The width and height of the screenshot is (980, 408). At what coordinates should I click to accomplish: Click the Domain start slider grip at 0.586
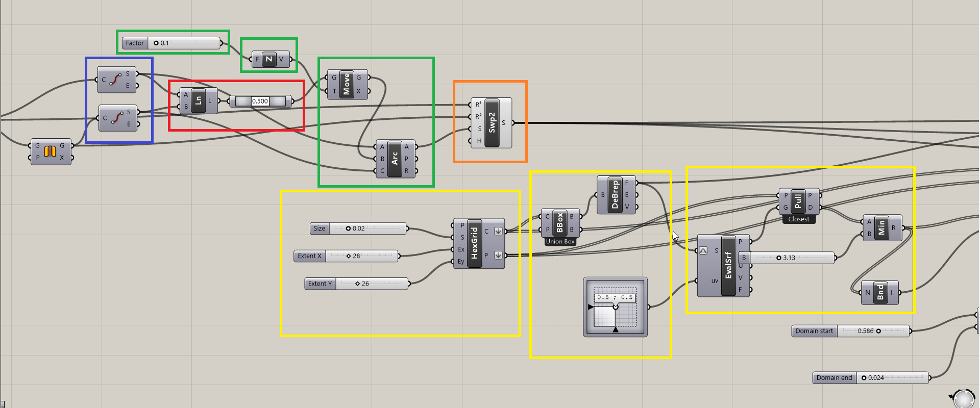click(878, 331)
